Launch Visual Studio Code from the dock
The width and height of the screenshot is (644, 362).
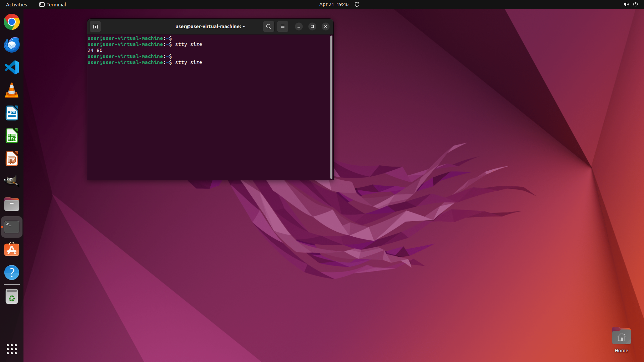point(12,67)
